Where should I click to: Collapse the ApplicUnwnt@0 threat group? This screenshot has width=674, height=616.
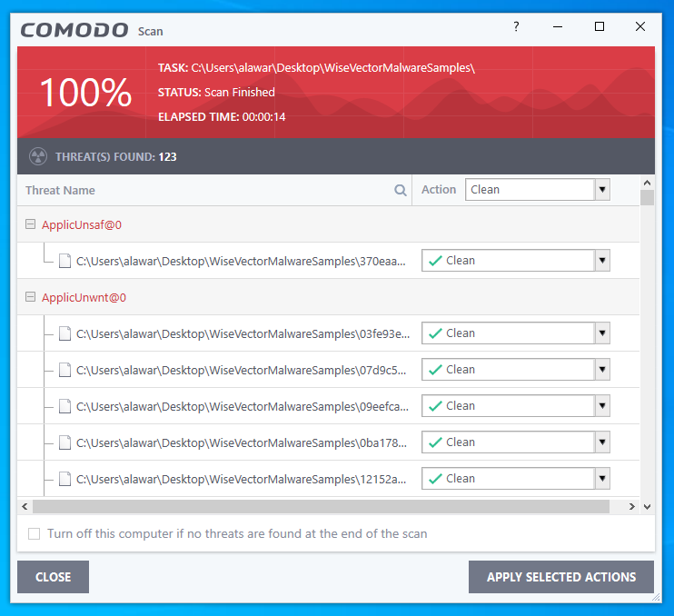[x=30, y=297]
